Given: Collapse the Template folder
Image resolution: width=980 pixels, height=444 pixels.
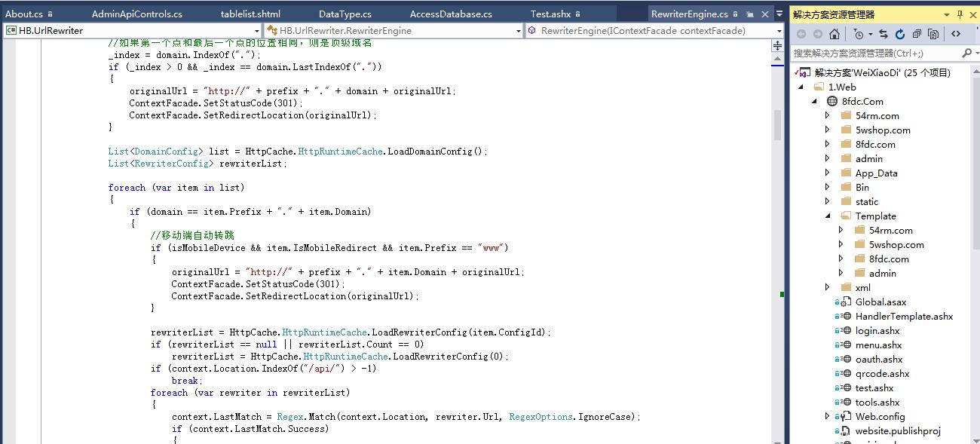Looking at the screenshot, I should point(827,216).
